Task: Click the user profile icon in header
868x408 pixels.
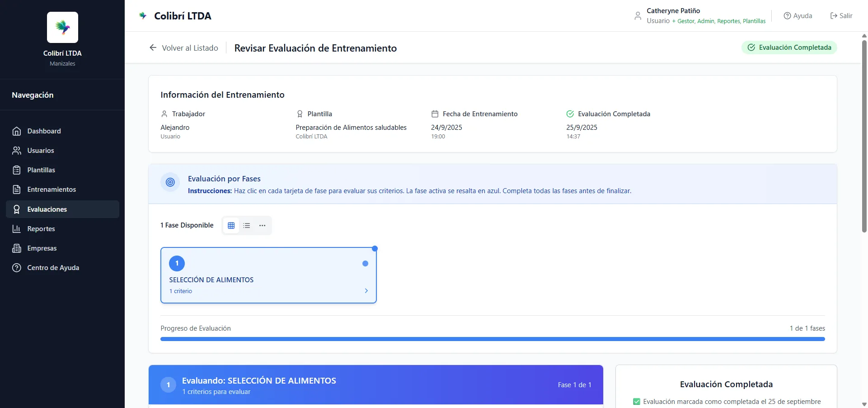Action: pos(638,16)
